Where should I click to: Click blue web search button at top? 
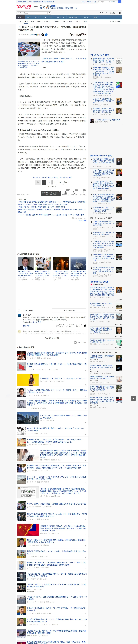120,2
